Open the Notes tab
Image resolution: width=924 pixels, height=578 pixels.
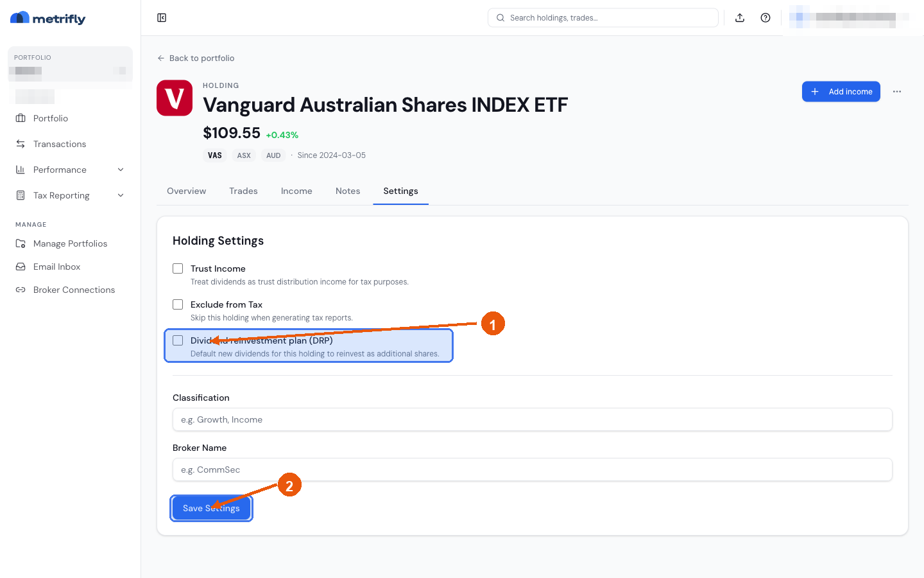348,191
